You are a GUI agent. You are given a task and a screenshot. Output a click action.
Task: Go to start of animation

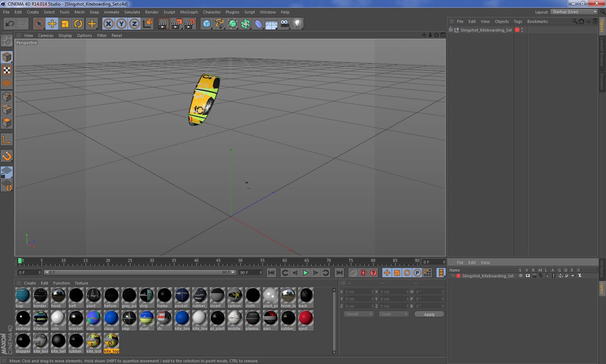tap(271, 273)
